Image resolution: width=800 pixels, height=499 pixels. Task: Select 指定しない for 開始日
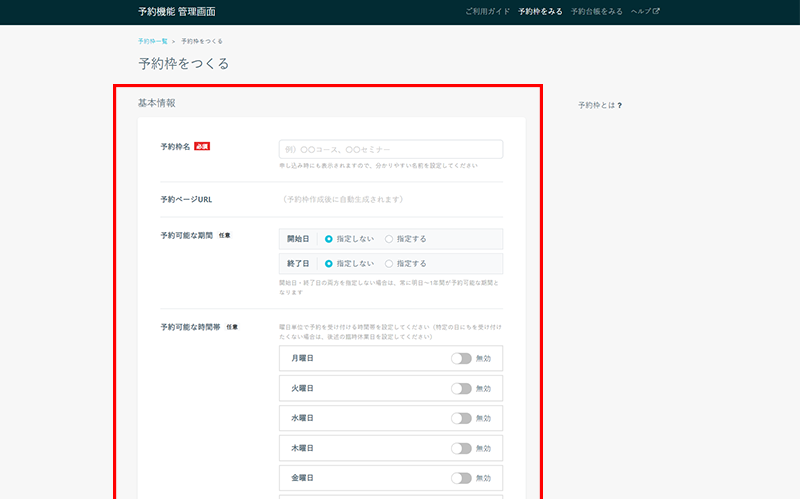(329, 239)
